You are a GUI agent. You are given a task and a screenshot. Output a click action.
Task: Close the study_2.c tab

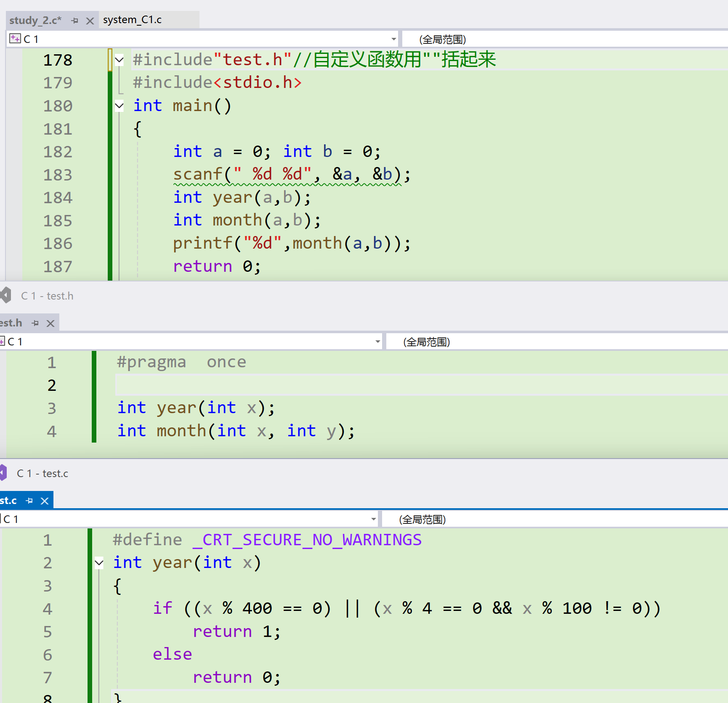pyautogui.click(x=90, y=21)
